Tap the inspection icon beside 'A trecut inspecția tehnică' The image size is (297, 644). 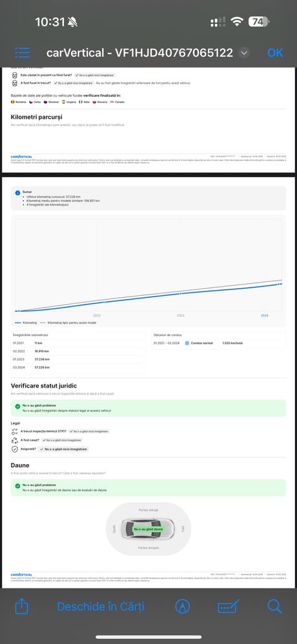coord(14,431)
